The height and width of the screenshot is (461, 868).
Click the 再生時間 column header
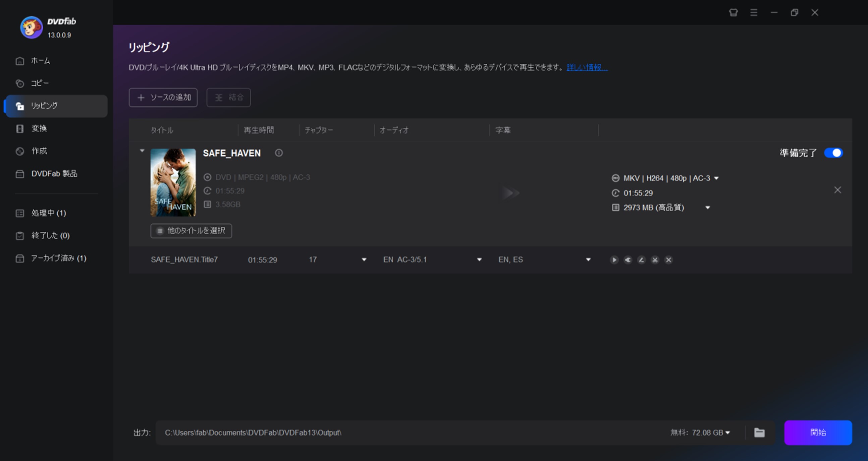[259, 130]
